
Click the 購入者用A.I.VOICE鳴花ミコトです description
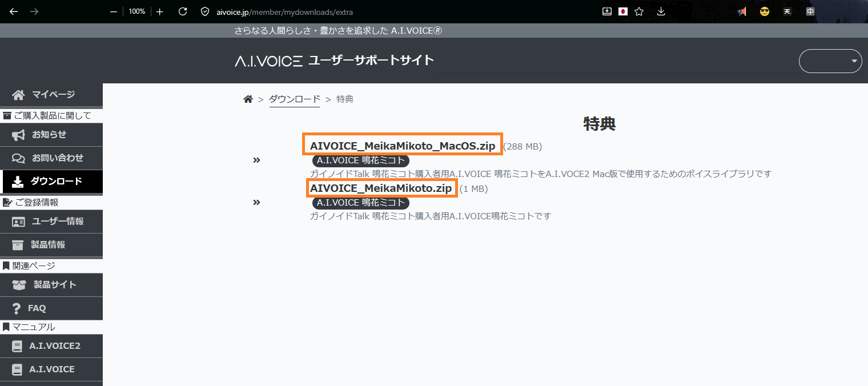pyautogui.click(x=431, y=216)
